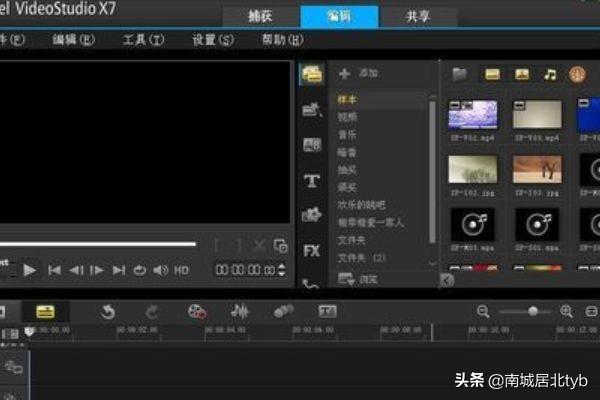Select the 样本 sample folder in list
Image resolution: width=600 pixels, height=400 pixels.
pos(348,100)
